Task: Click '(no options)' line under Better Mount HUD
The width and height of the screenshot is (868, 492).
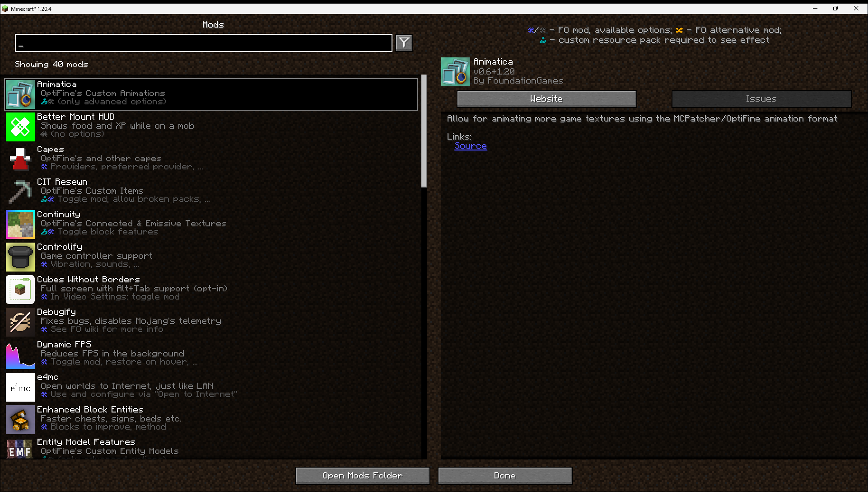Action: [x=78, y=134]
